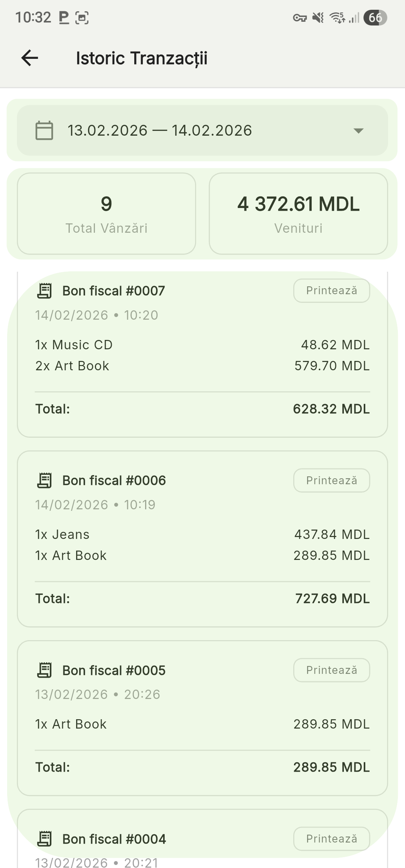Screen dimensions: 405x868
Task: Tap the muted sound status icon
Action: 318,18
